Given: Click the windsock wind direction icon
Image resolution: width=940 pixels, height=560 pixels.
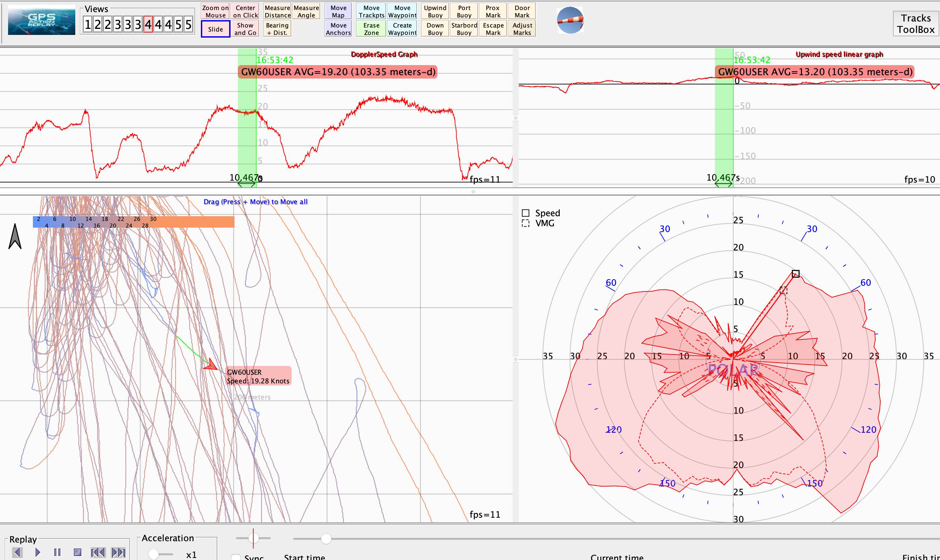Looking at the screenshot, I should (x=570, y=20).
